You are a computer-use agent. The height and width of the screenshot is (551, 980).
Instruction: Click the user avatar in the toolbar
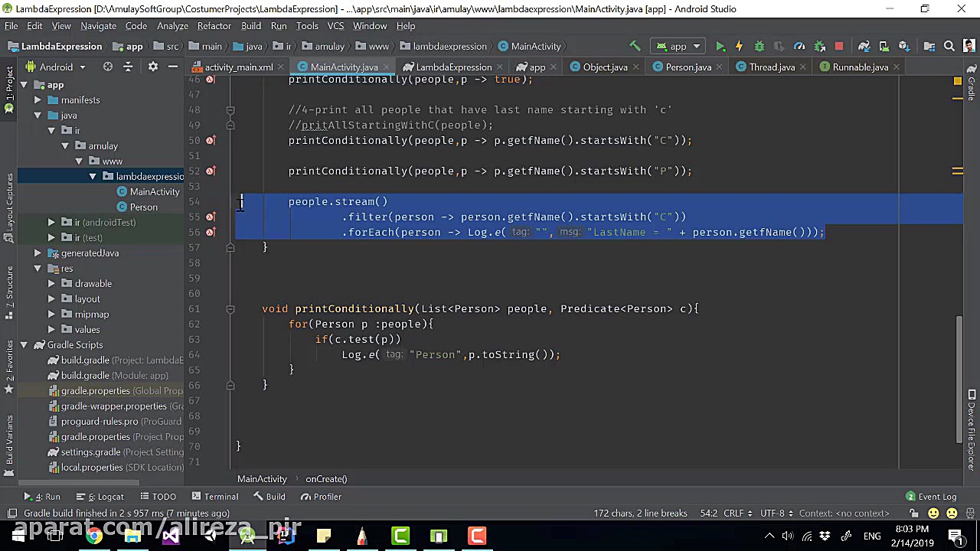[x=969, y=46]
